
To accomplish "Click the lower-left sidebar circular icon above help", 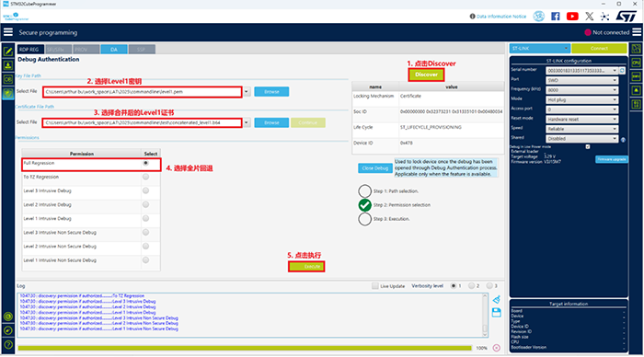I will (7, 330).
